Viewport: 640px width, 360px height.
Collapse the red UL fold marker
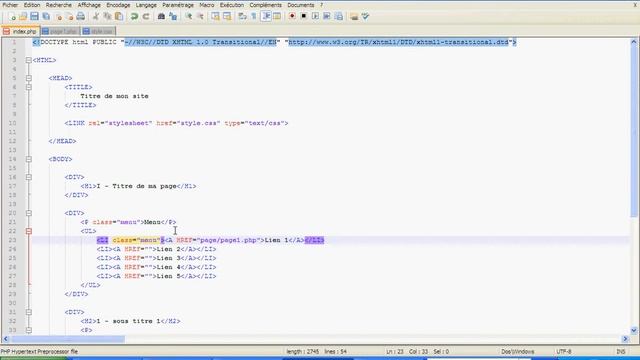click(29, 231)
